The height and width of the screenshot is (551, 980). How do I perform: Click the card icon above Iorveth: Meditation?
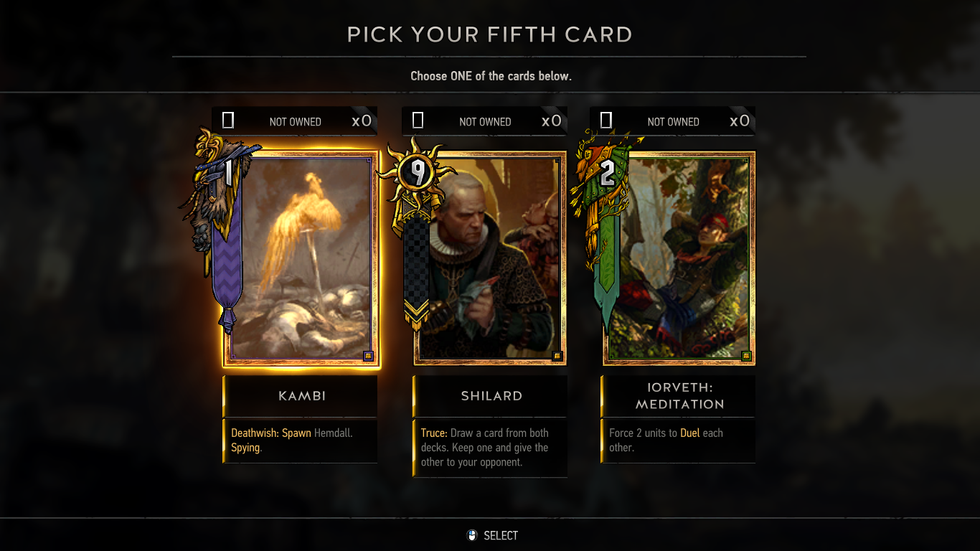(x=606, y=121)
